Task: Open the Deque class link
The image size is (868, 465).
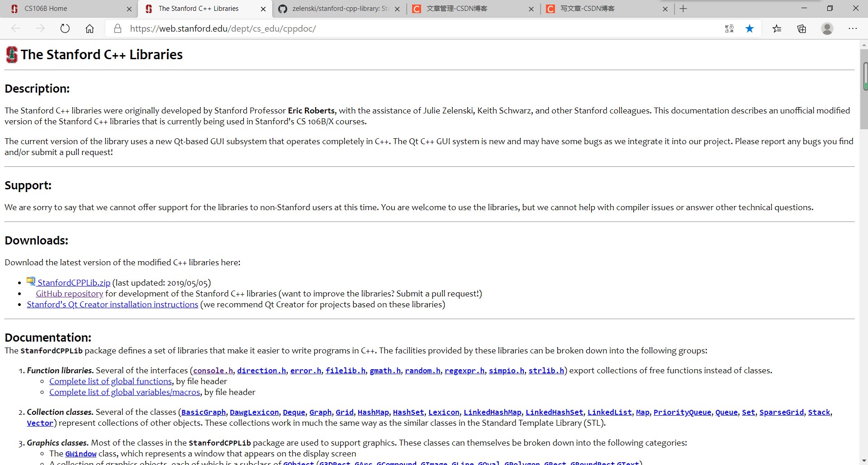Action: [294, 412]
